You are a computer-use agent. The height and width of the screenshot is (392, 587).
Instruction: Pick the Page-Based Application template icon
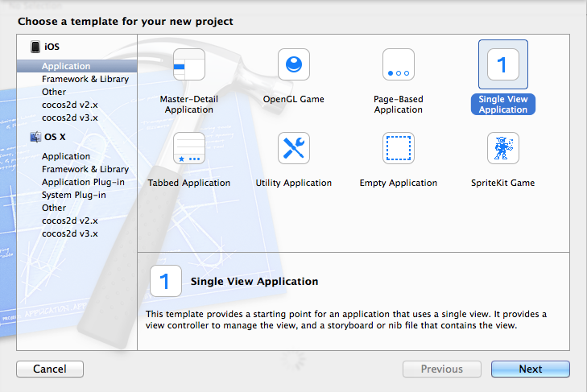pyautogui.click(x=399, y=64)
